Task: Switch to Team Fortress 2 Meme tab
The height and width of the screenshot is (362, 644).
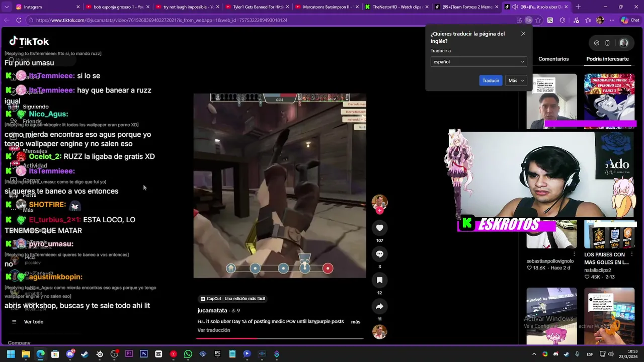Action: coord(465,7)
